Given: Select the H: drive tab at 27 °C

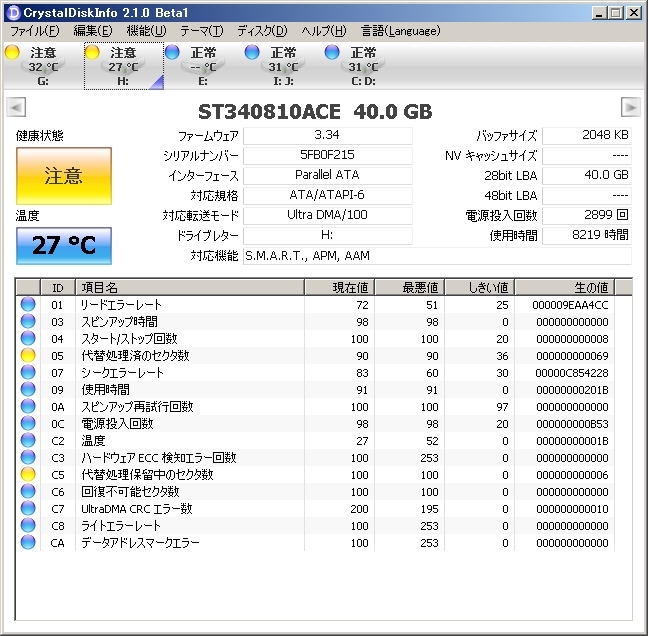Looking at the screenshot, I should (x=122, y=66).
